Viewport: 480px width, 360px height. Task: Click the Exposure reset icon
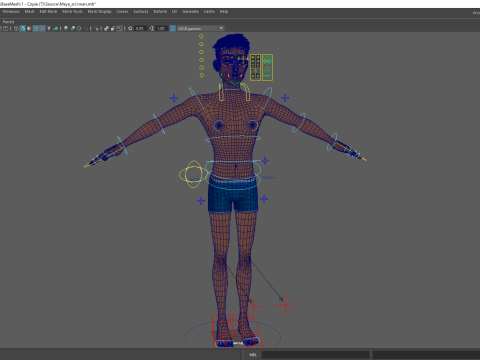pyautogui.click(x=130, y=28)
